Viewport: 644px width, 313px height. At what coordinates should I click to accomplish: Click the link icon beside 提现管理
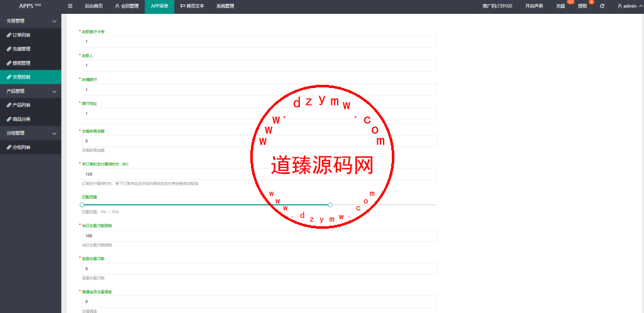click(9, 63)
